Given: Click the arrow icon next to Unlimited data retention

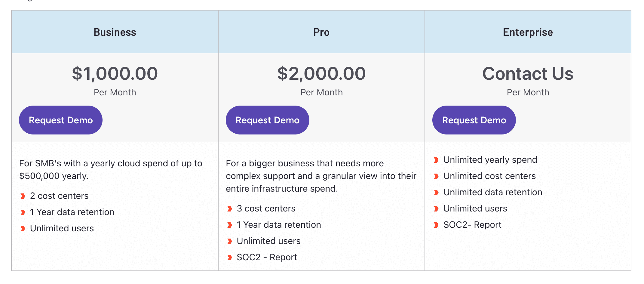Looking at the screenshot, I should pos(436,193).
